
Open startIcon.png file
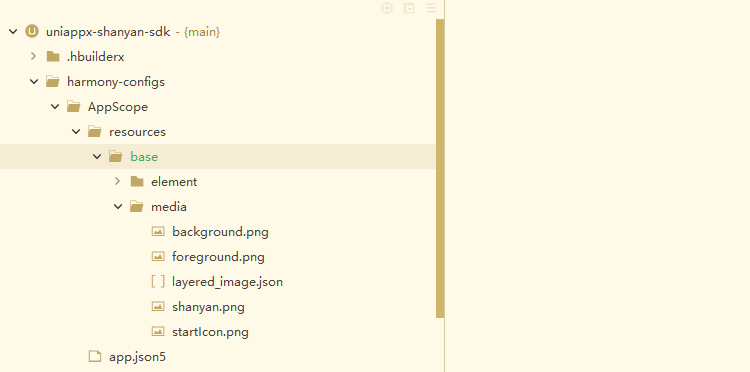pos(210,332)
